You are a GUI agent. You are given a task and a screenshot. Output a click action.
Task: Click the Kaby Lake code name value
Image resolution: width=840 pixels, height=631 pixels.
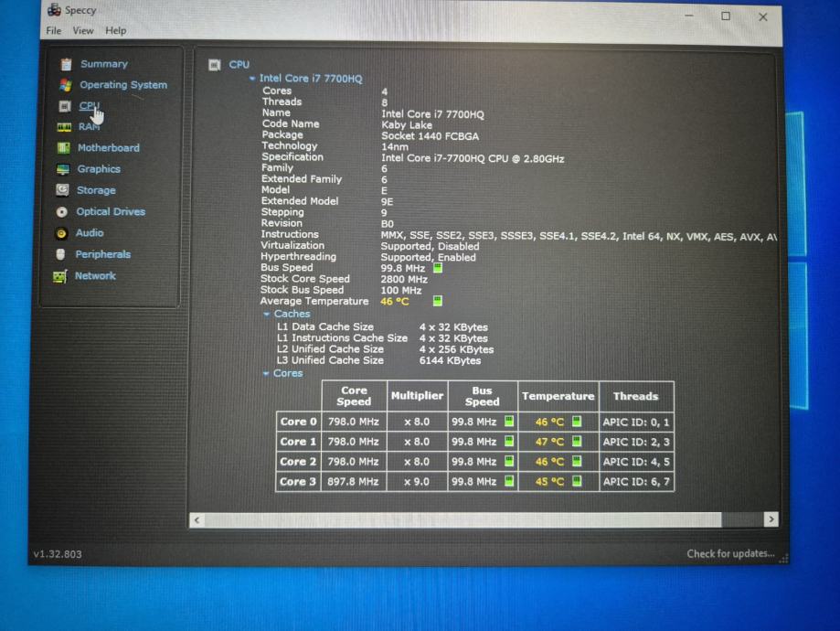coord(407,125)
